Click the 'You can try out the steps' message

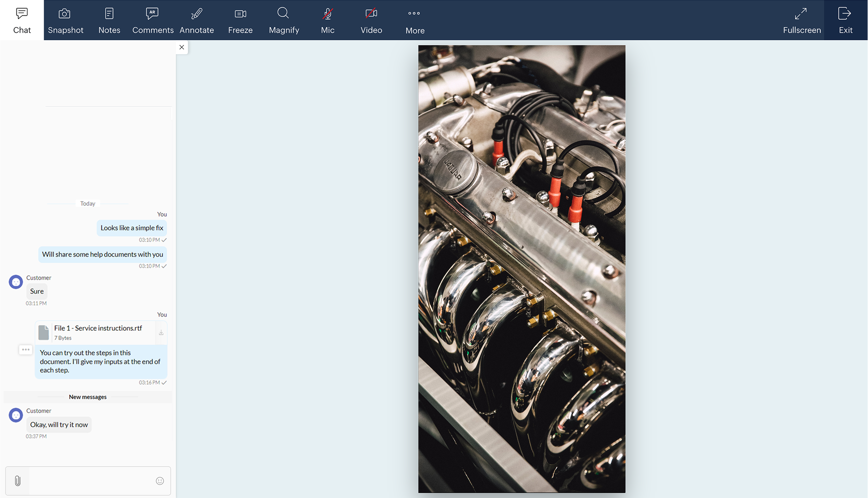(100, 361)
